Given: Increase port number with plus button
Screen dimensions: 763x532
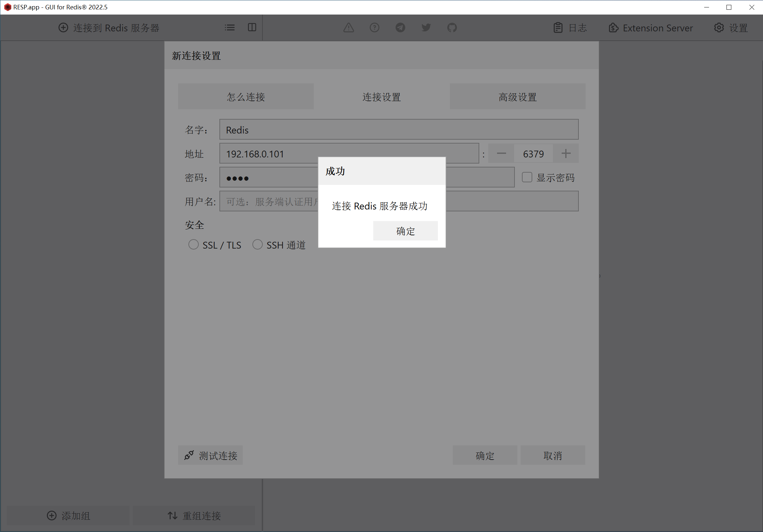Looking at the screenshot, I should point(566,154).
